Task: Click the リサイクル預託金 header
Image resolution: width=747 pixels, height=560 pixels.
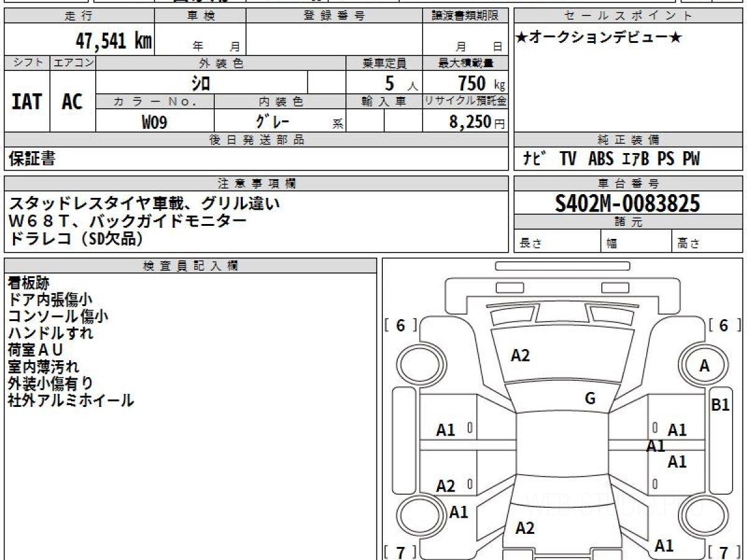Action: pyautogui.click(x=465, y=101)
